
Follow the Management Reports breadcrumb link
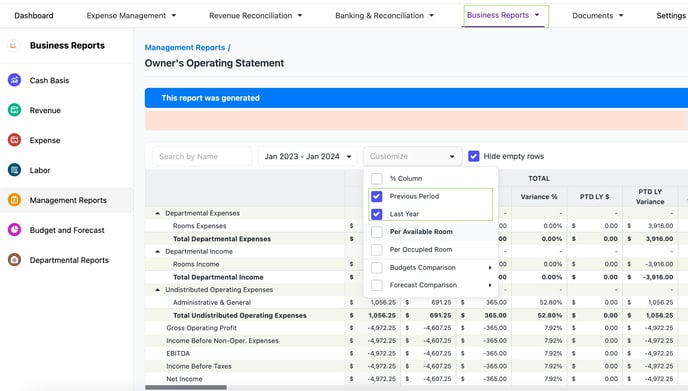point(185,47)
